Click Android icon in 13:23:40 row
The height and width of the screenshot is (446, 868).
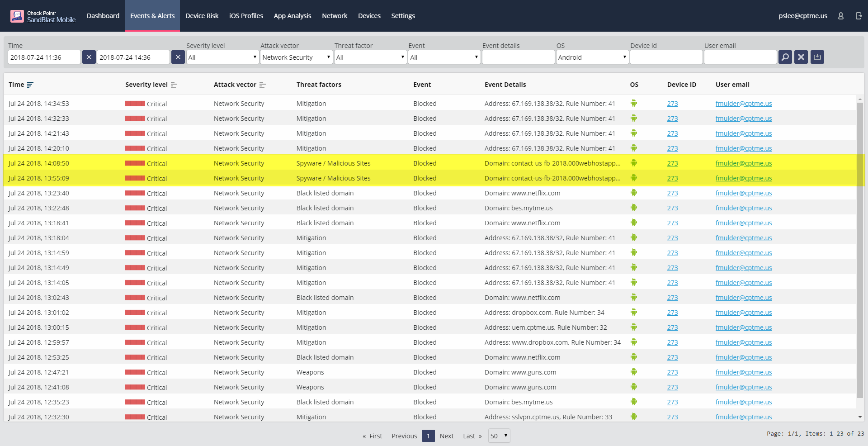coord(634,193)
